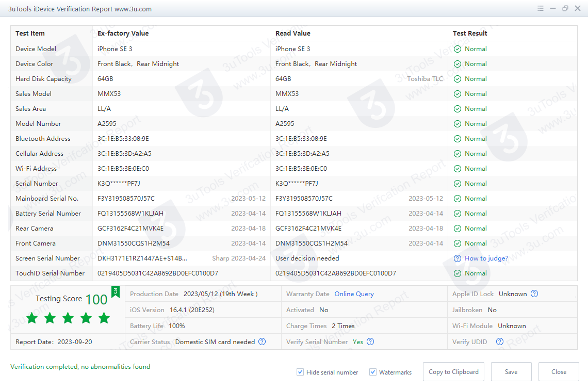Click question icon before How to judge
This screenshot has width=588, height=390.
coord(457,258)
